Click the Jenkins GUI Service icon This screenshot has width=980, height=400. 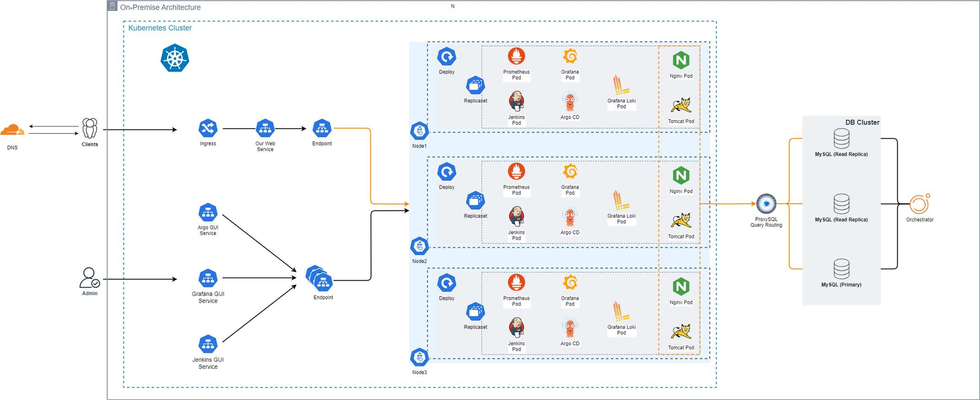coord(208,344)
